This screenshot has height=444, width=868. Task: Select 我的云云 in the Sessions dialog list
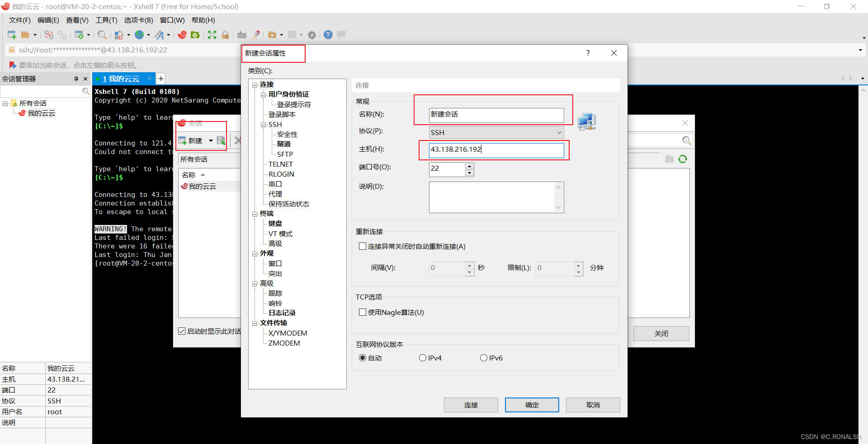pyautogui.click(x=203, y=186)
